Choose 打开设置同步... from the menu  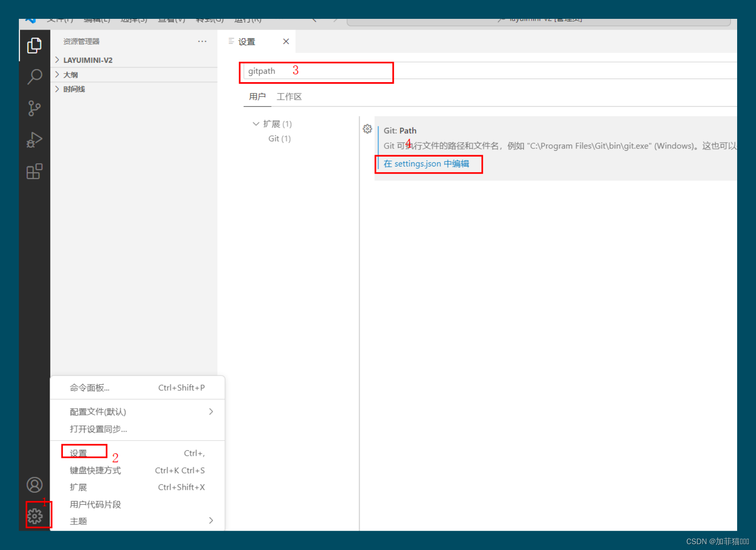click(x=137, y=429)
